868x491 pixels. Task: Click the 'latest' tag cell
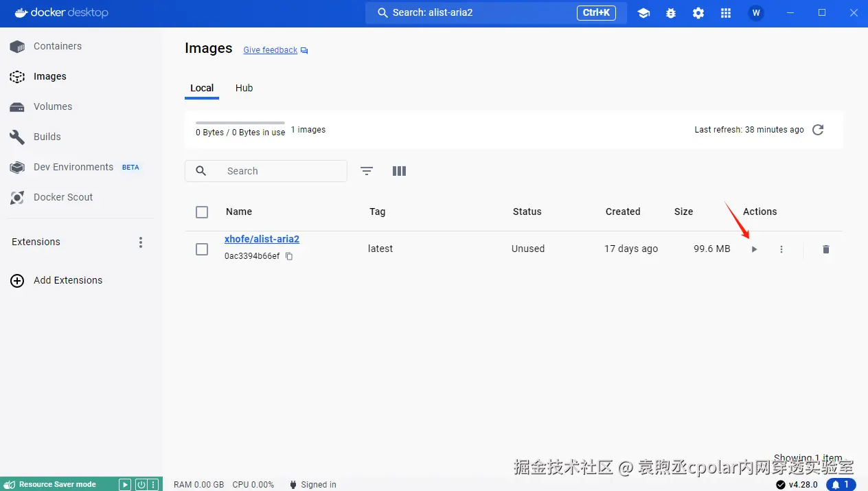pyautogui.click(x=380, y=249)
